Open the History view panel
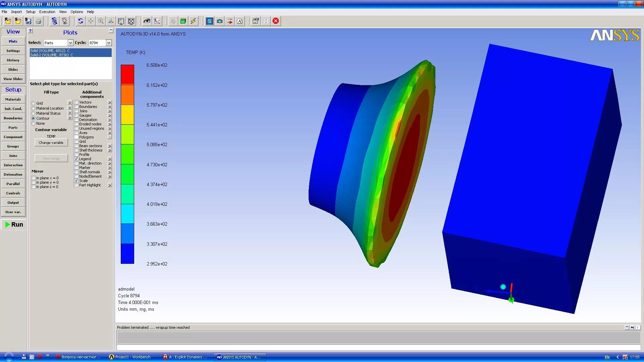 (13, 60)
